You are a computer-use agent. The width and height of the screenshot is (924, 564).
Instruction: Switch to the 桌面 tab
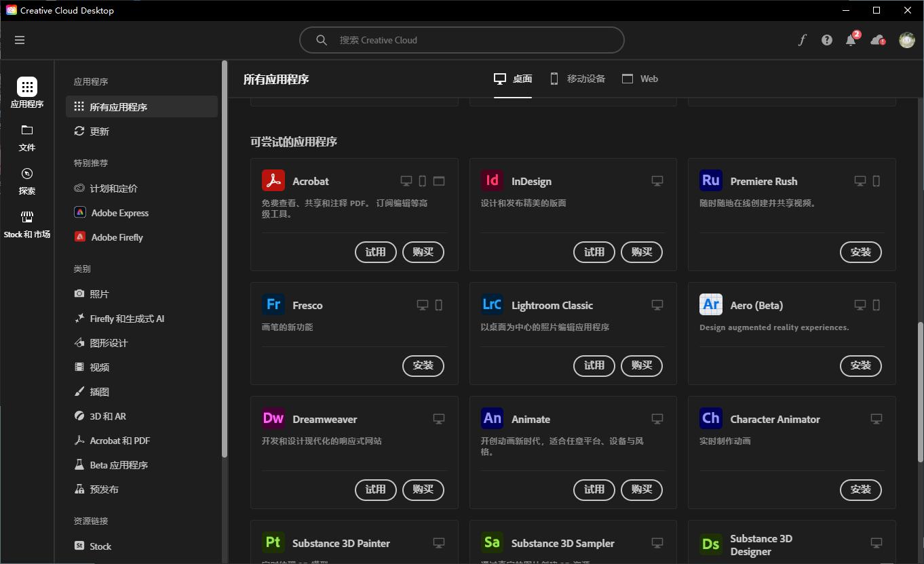tap(513, 79)
